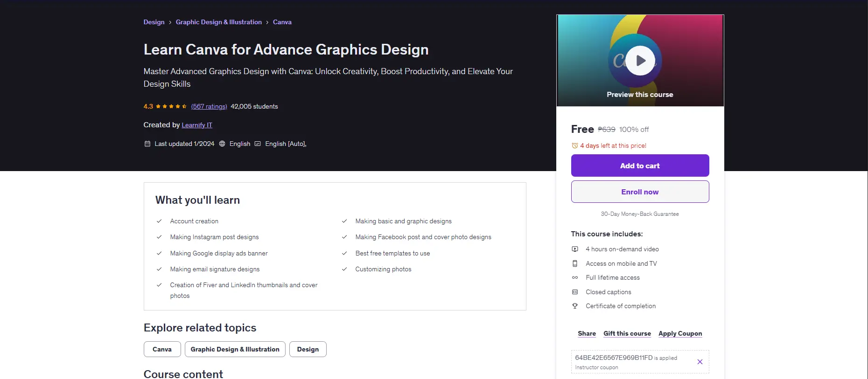This screenshot has width=868, height=379.
Task: Click the checkmark beside Account creation
Action: (x=159, y=221)
